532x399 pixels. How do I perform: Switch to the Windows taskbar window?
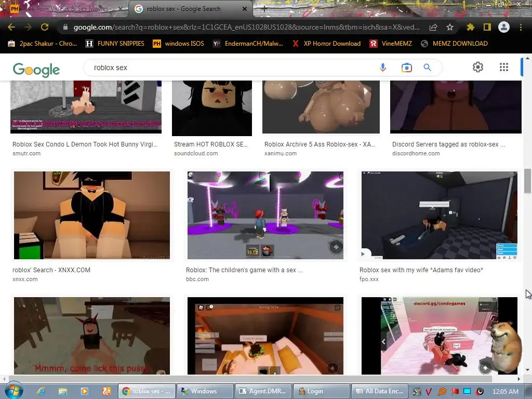tap(205, 391)
